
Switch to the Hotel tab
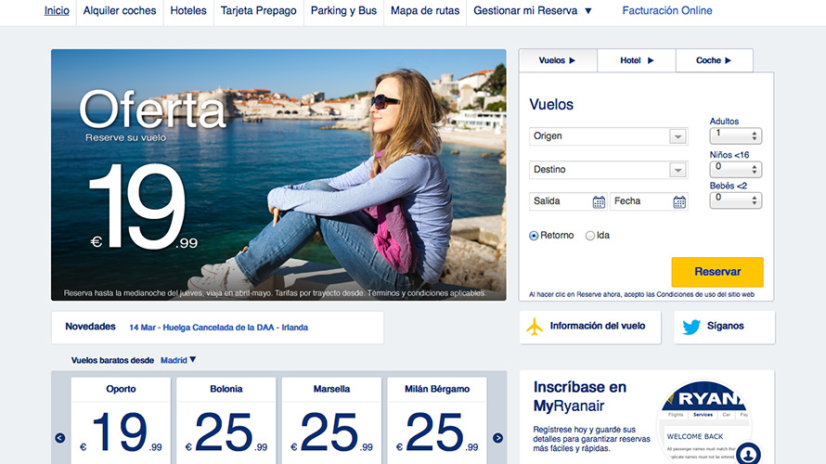click(636, 61)
